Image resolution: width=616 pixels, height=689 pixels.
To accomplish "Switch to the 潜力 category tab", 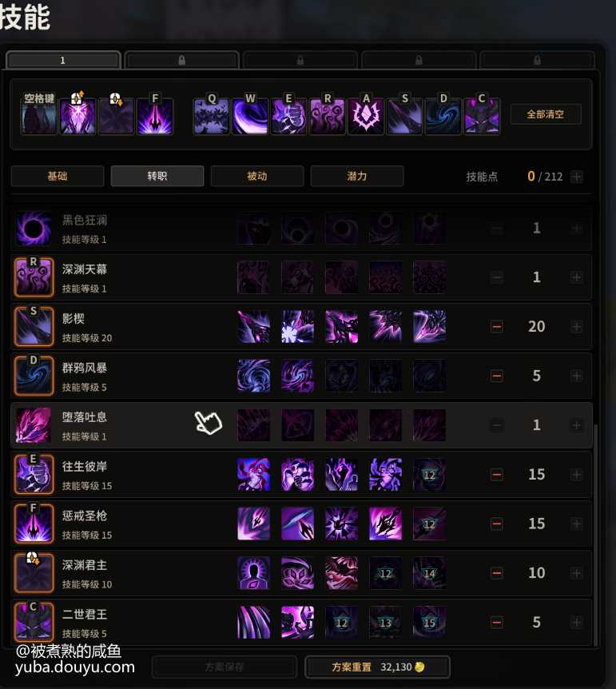I will pyautogui.click(x=357, y=176).
